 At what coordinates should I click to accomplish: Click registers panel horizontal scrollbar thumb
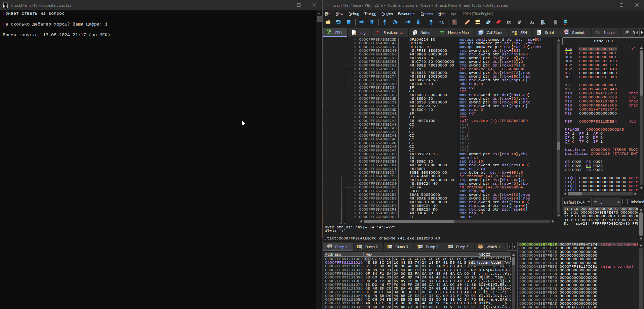pyautogui.click(x=575, y=194)
